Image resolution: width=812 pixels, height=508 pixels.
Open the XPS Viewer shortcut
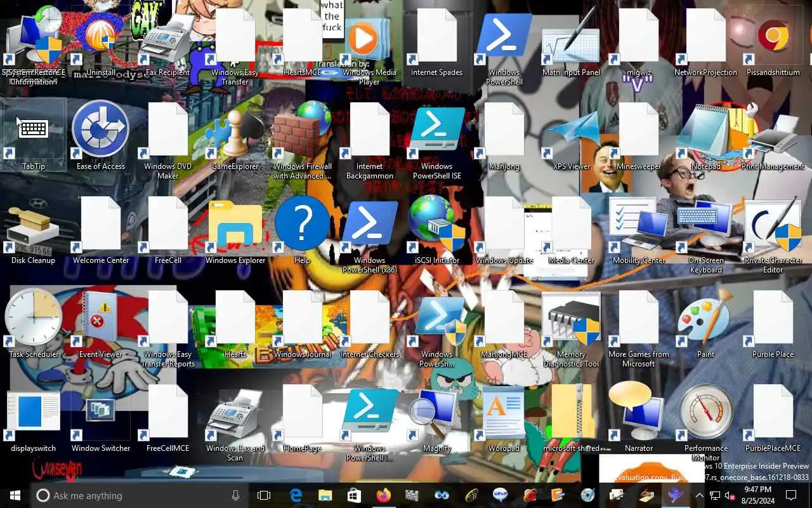tap(571, 137)
